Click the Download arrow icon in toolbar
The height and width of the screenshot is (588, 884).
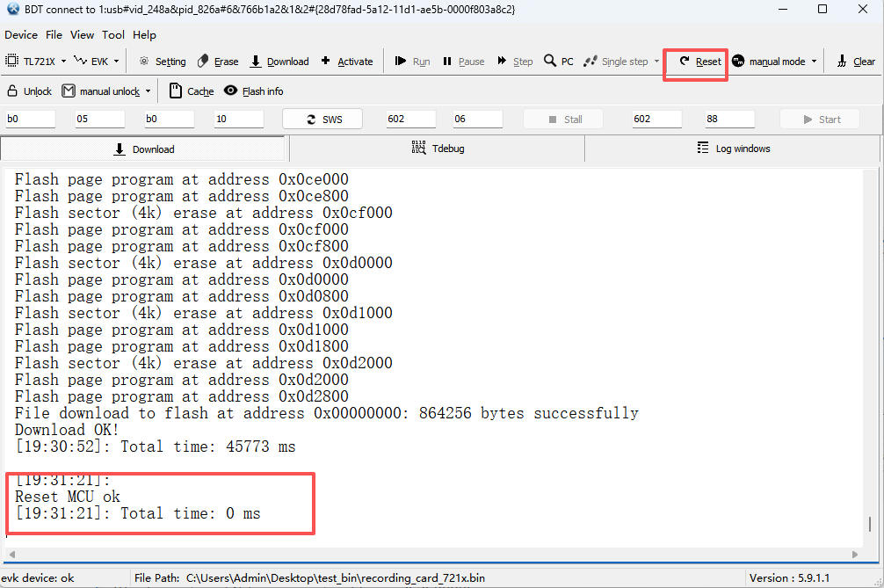256,61
